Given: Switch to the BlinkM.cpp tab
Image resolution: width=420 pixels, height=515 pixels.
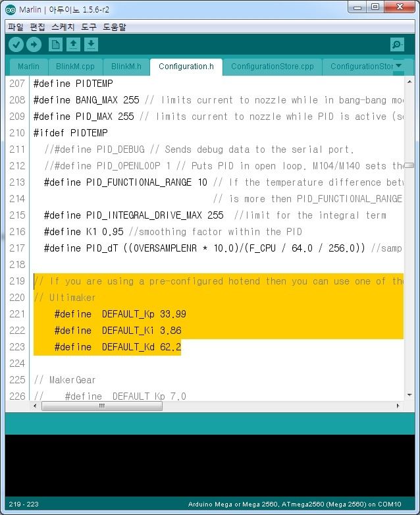Looking at the screenshot, I should point(75,67).
